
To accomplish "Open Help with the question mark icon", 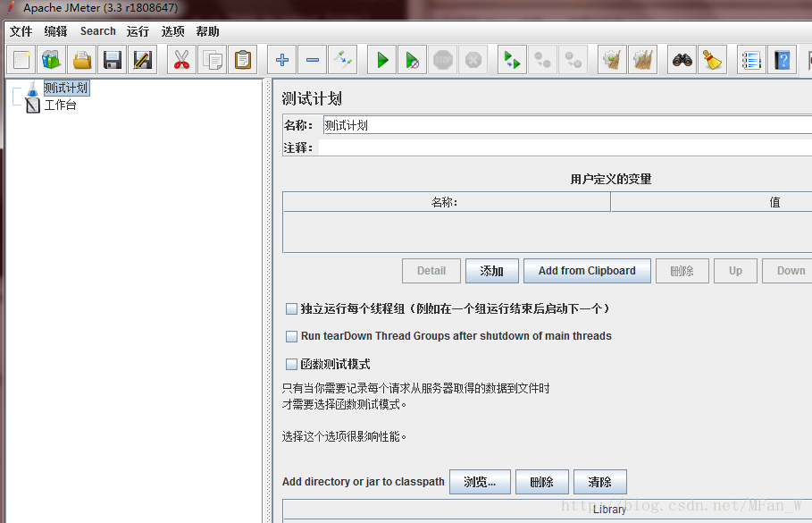I will pos(782,60).
